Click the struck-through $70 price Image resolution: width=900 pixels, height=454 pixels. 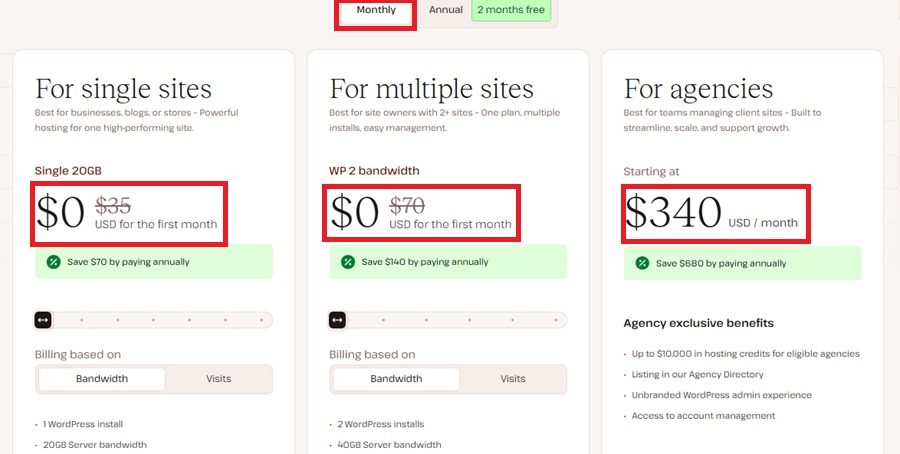[407, 205]
